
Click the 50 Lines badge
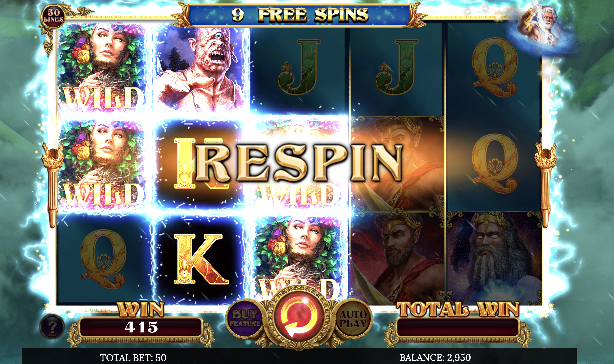point(53,16)
